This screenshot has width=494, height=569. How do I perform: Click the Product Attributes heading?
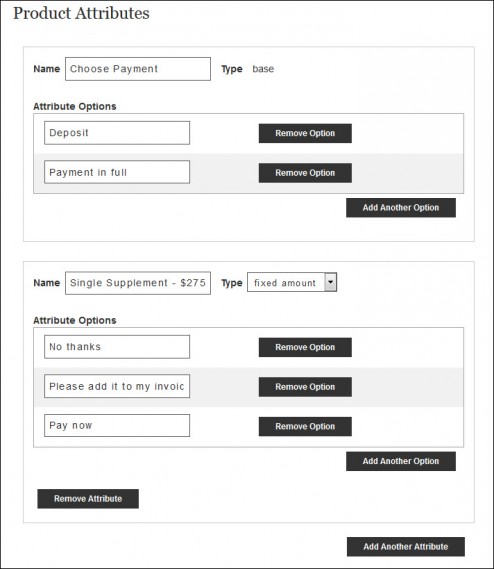[81, 13]
